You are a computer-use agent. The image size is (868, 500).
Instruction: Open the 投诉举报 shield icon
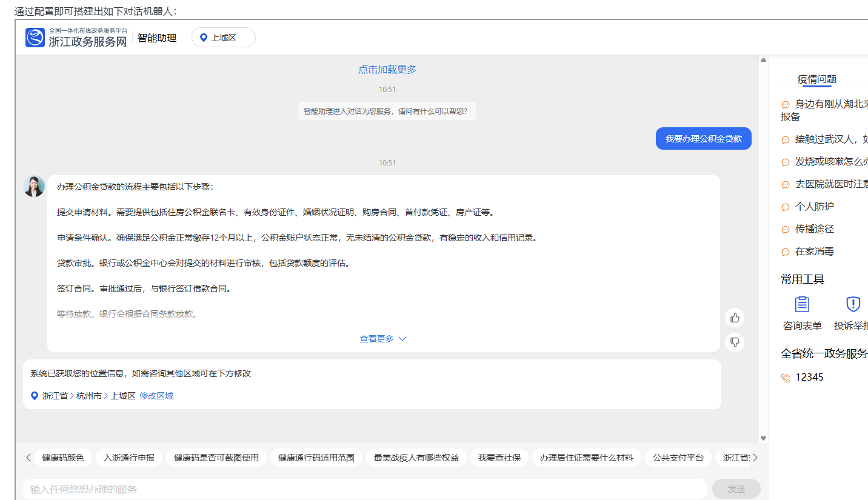click(x=853, y=304)
